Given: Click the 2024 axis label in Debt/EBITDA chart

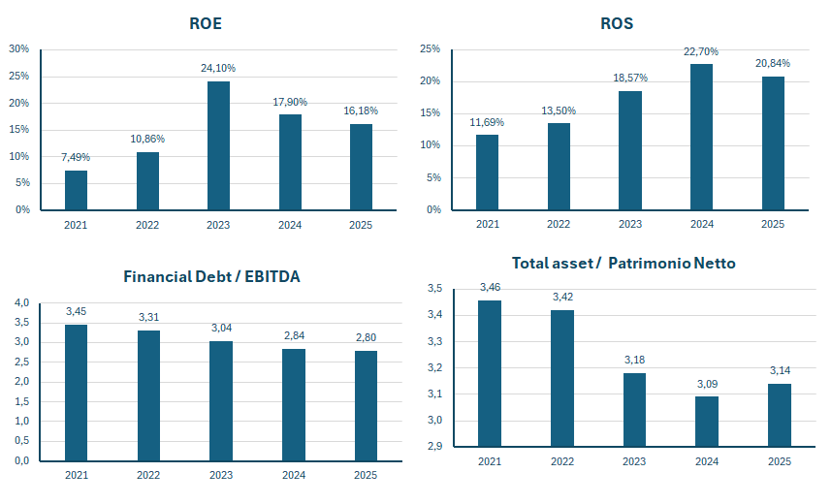Looking at the screenshot, I should pyautogui.click(x=294, y=475).
